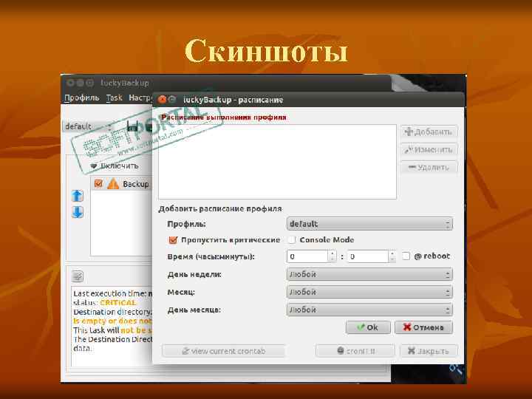Click the view current crontab button
532x399 pixels.
[x=224, y=351]
